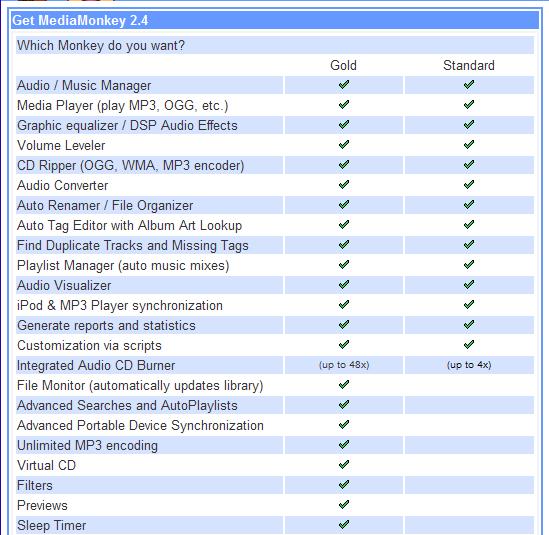
Task: Click 'Advanced Portable Device Synchronization' feature label
Action: [140, 425]
